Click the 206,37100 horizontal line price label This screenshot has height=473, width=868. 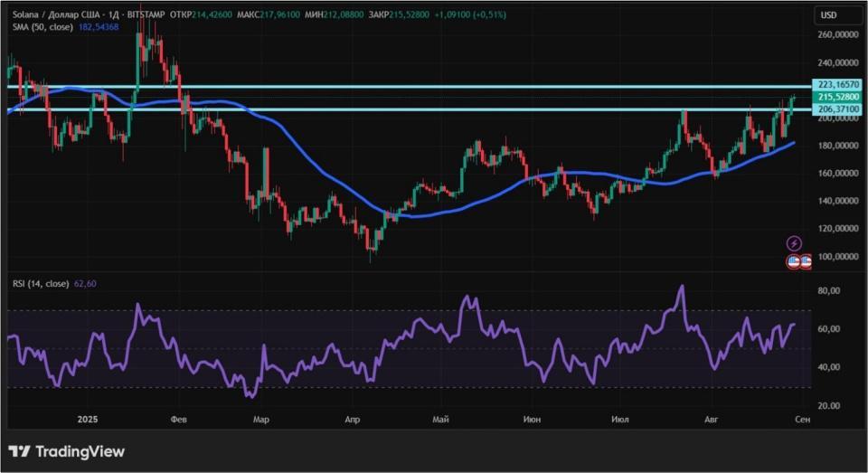tap(838, 109)
